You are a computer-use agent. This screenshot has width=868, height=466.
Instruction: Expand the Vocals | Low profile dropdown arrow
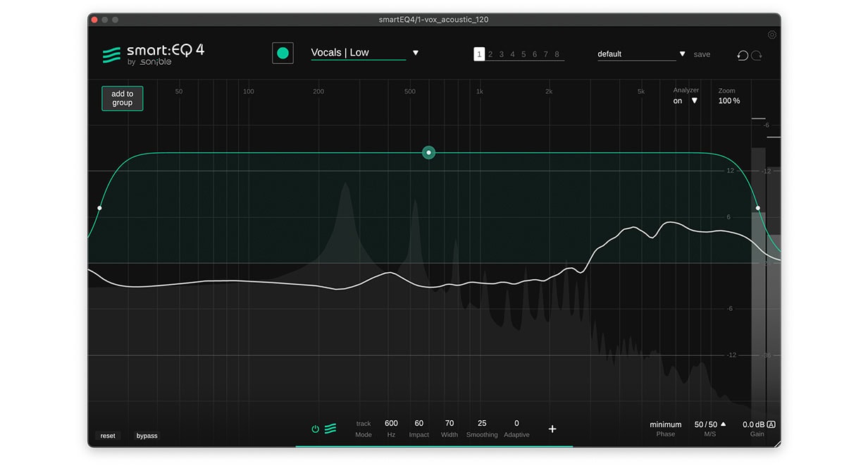point(416,53)
